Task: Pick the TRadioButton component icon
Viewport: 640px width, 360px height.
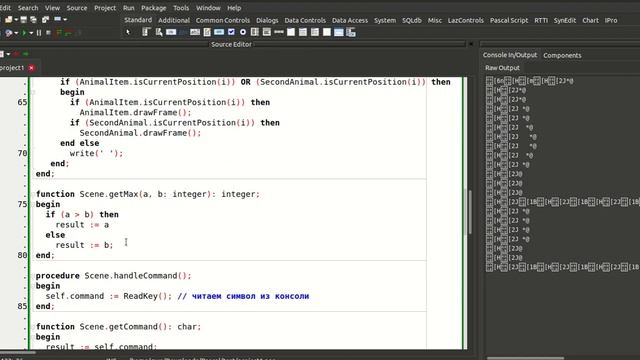Action: click(243, 32)
